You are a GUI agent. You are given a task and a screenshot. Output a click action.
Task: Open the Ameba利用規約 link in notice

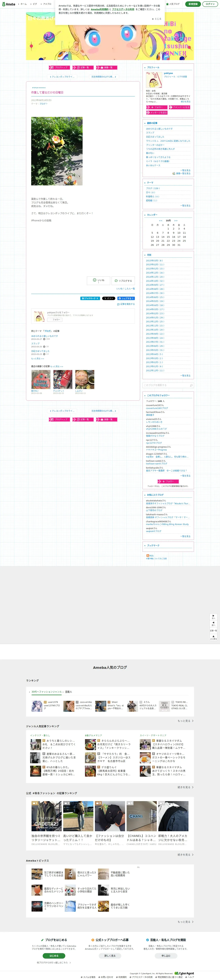pyautogui.click(x=100, y=10)
